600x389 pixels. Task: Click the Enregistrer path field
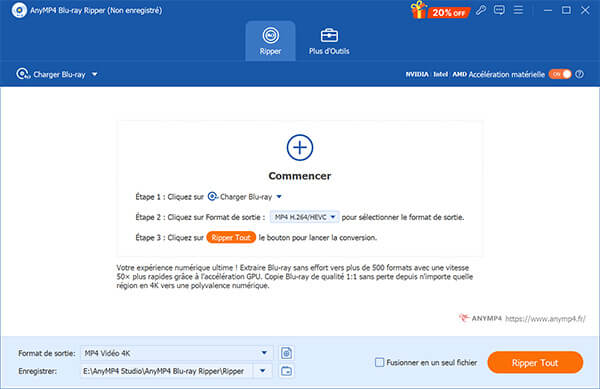point(166,371)
